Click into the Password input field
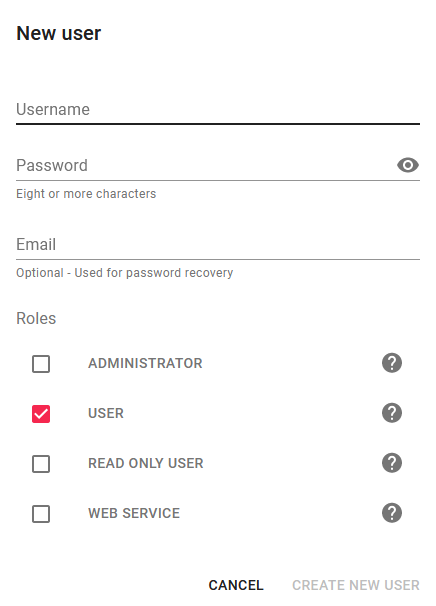Screen dimensions: 436x606 (205, 165)
